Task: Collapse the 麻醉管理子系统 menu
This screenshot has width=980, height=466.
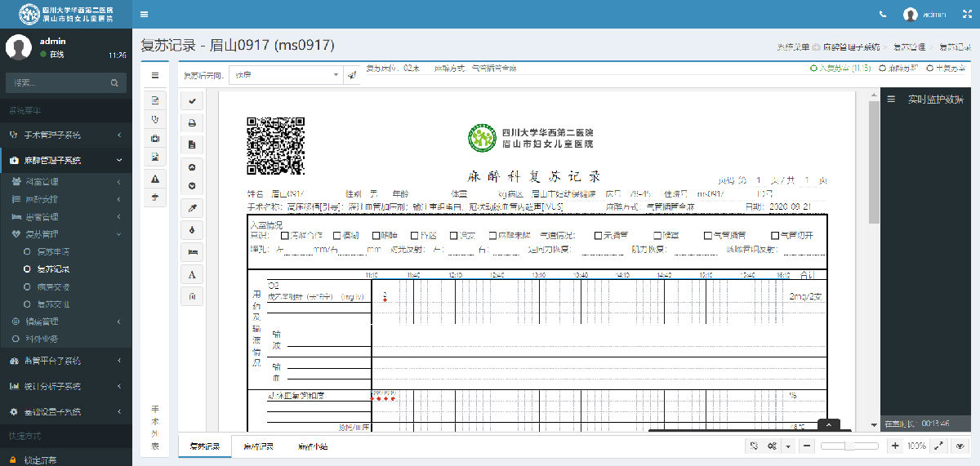Action: [x=65, y=160]
